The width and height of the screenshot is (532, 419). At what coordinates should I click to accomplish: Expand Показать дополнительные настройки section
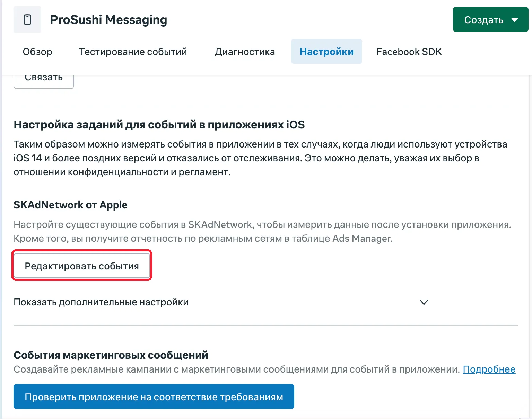point(221,302)
